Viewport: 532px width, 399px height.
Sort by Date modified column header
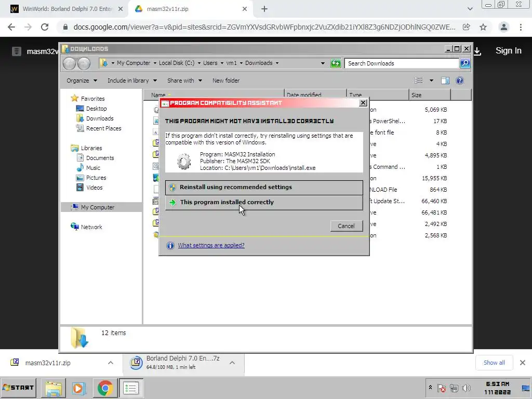click(315, 95)
